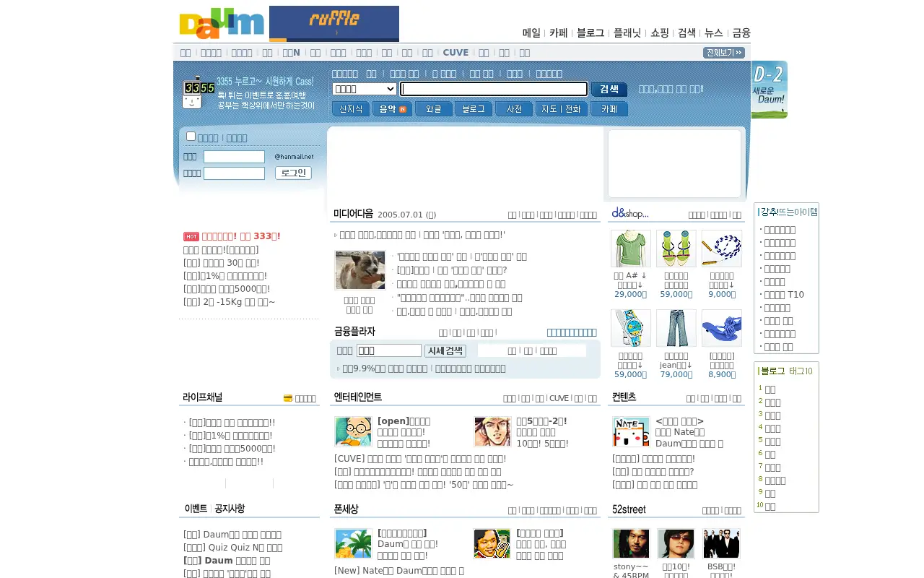Screen dimensions: 924x578
Task: Click the 공지사항 heading link
Action: tap(230, 509)
